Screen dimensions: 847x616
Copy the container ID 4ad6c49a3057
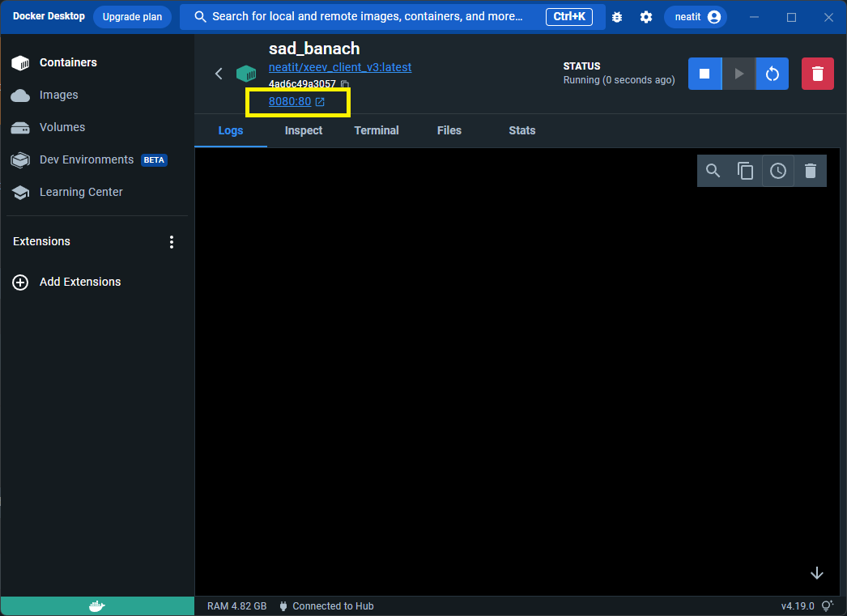345,84
